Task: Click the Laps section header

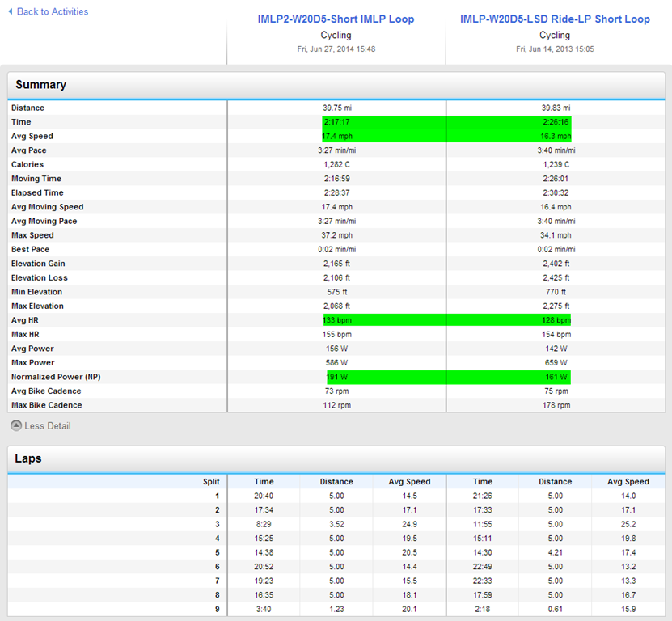Action: click(29, 458)
